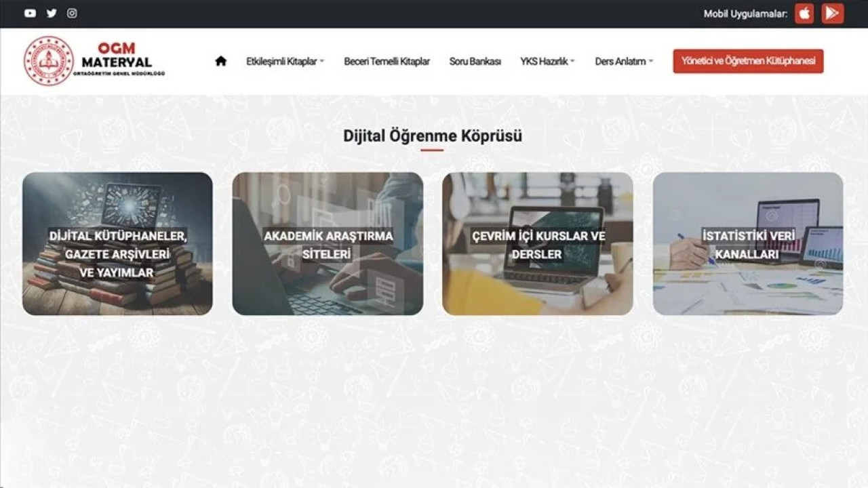Image resolution: width=868 pixels, height=488 pixels.
Task: Open the YouTube channel icon
Action: (30, 13)
